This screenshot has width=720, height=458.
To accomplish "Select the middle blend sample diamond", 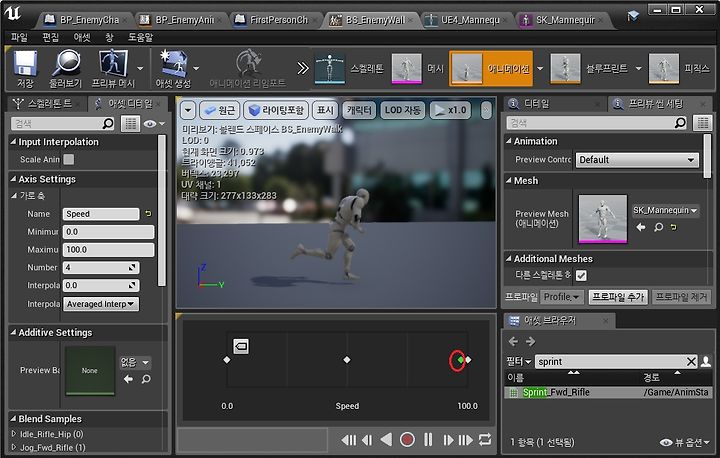I will click(347, 360).
